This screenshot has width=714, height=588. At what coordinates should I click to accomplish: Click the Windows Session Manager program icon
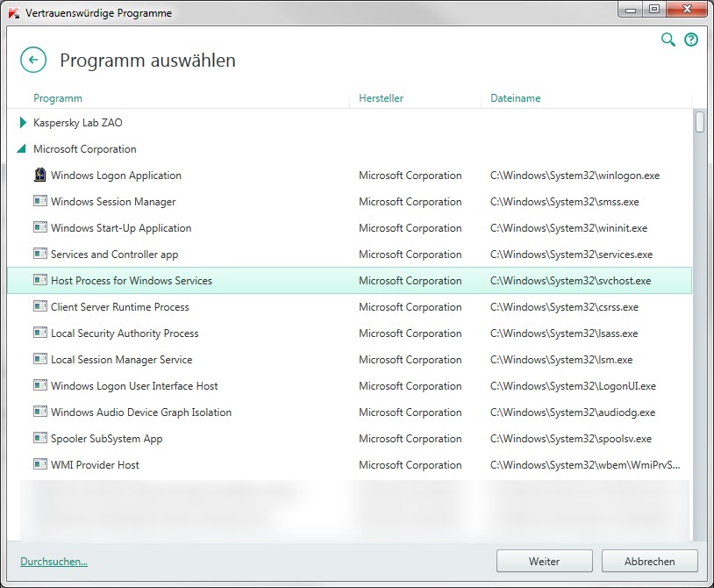(40, 201)
